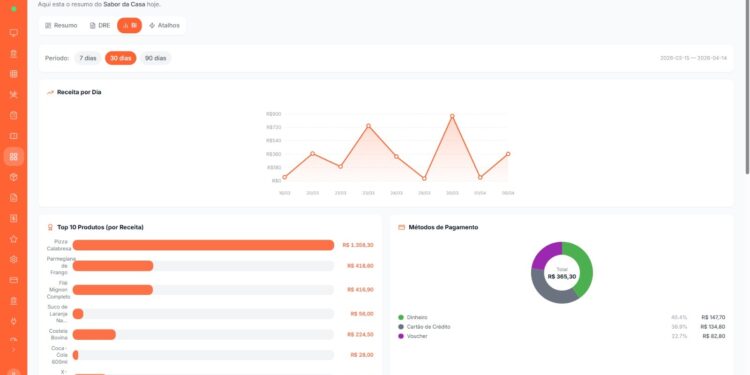
Task: Click the Parmegiana de Frango revenue bar
Action: click(113, 265)
